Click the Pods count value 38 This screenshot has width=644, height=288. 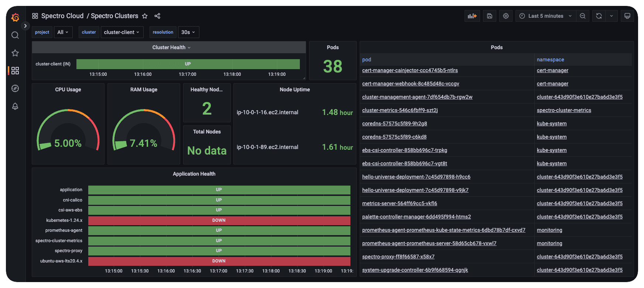click(x=333, y=67)
